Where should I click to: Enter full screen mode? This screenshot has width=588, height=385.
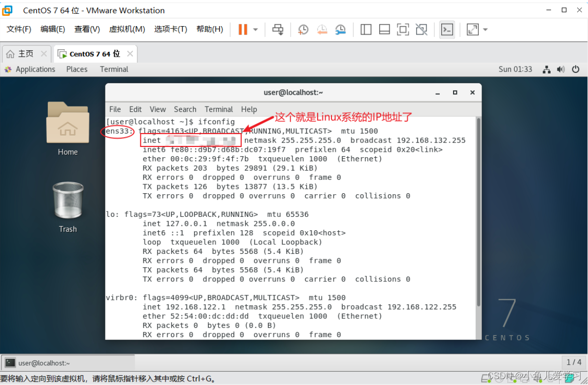(472, 30)
